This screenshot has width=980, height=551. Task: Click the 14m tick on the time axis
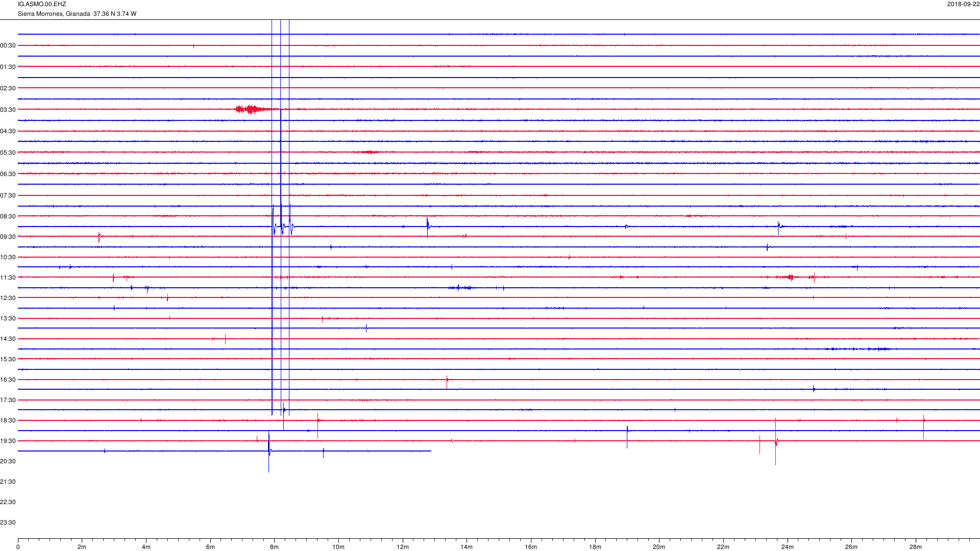(467, 547)
